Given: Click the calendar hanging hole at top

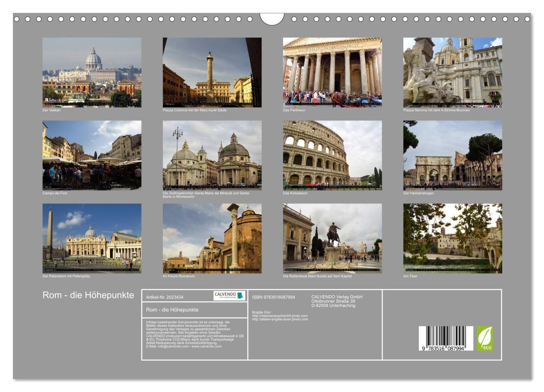Looking at the screenshot, I should click(x=272, y=19).
